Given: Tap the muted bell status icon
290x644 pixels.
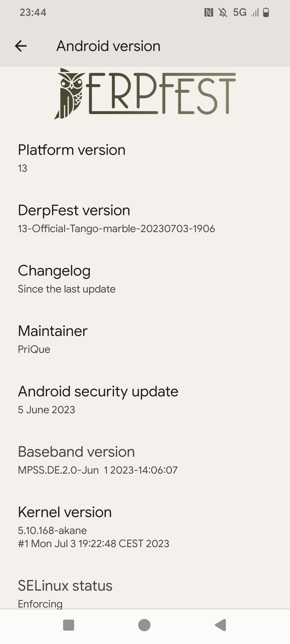Looking at the screenshot, I should click(223, 12).
